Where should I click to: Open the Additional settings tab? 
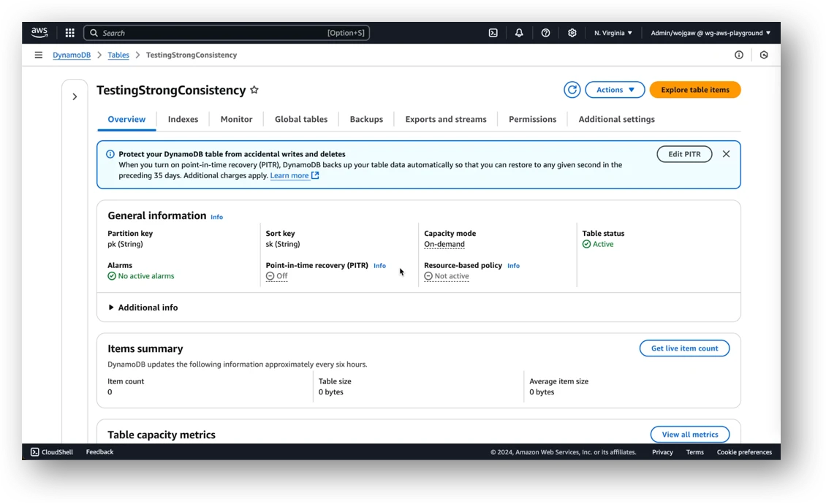tap(616, 119)
